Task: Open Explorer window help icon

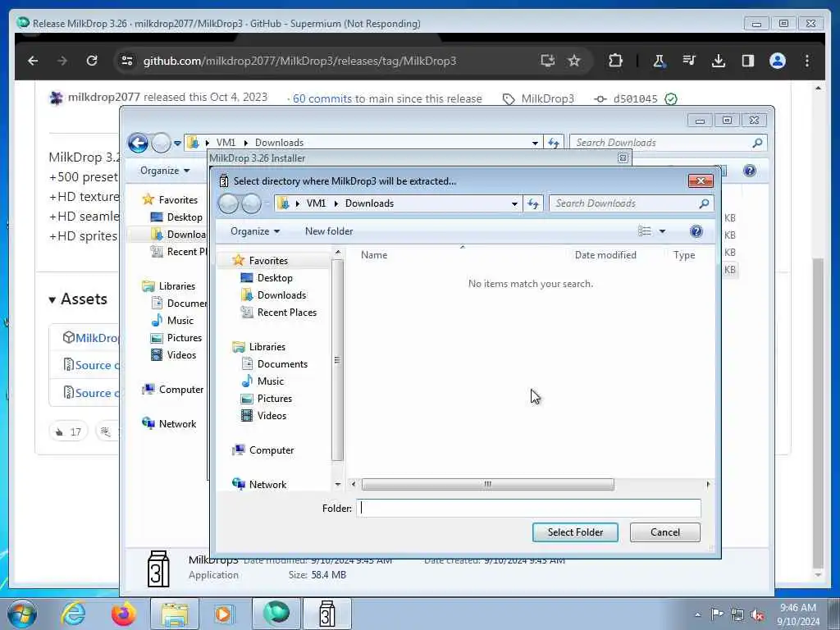Action: pyautogui.click(x=750, y=171)
